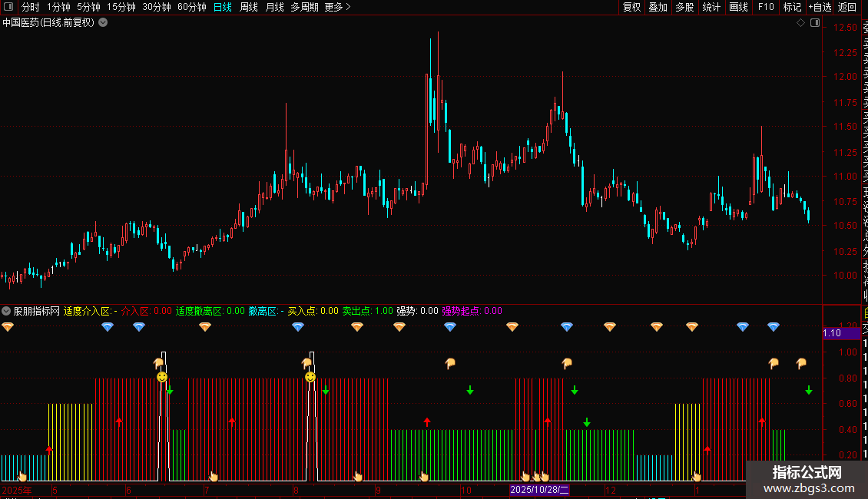Click month 9 on the time axis
The height and width of the screenshot is (499, 868).
point(378,490)
